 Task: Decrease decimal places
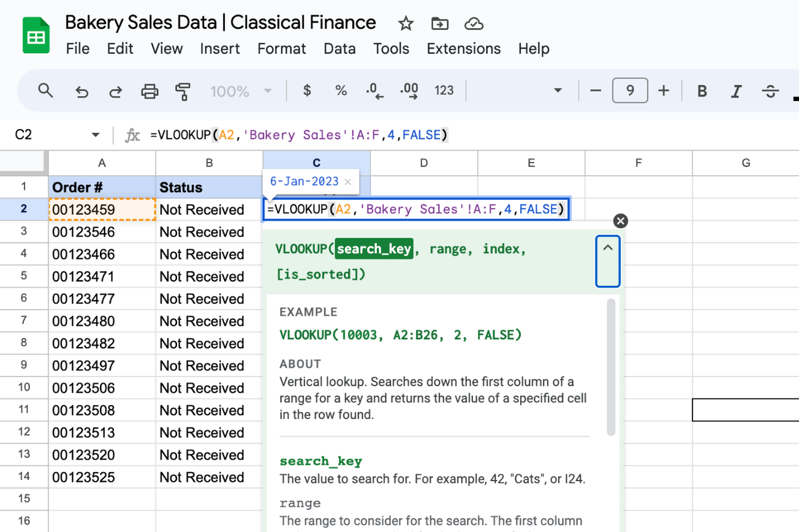[x=374, y=90]
